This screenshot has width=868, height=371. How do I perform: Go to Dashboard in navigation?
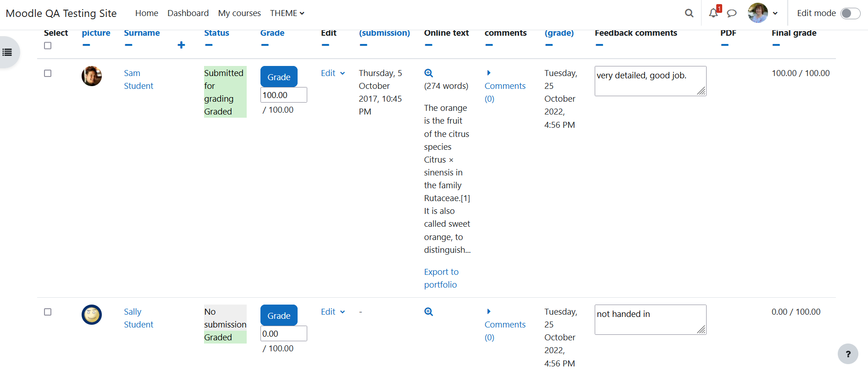[x=188, y=13]
